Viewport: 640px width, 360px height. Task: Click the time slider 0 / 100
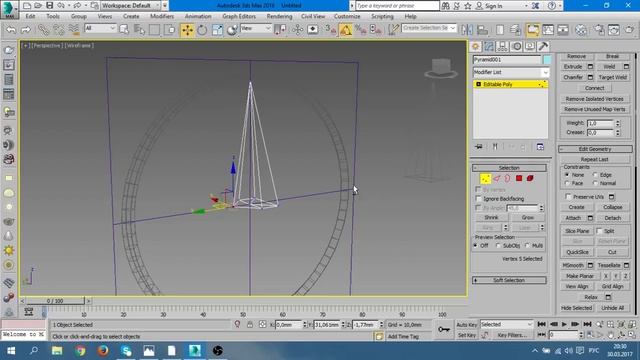click(55, 301)
